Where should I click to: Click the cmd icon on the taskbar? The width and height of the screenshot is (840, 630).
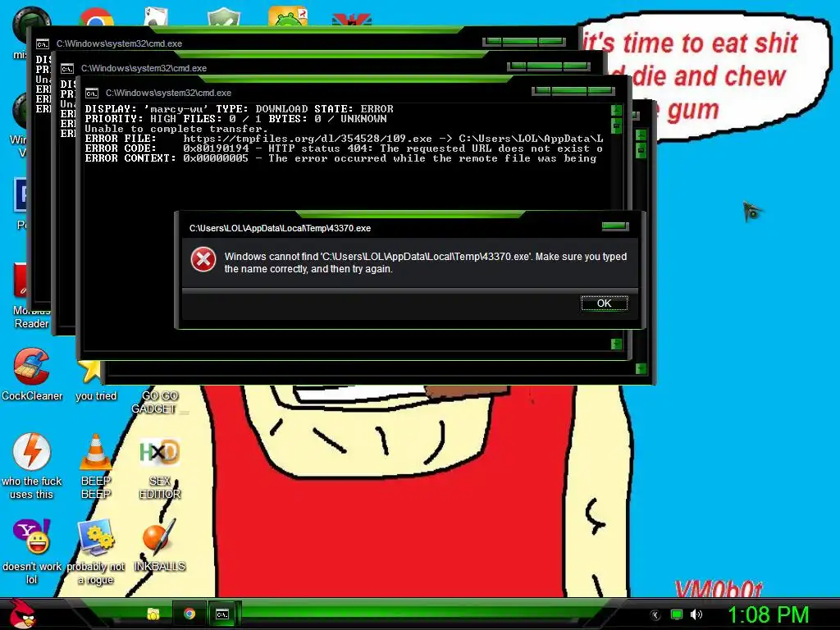click(x=221, y=614)
